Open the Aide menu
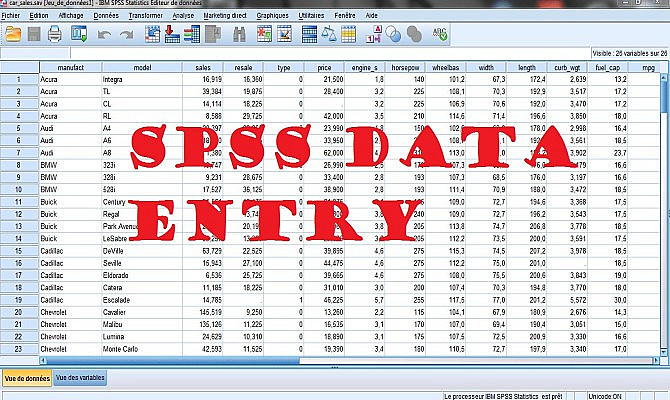The width and height of the screenshot is (670, 400). pos(371,15)
